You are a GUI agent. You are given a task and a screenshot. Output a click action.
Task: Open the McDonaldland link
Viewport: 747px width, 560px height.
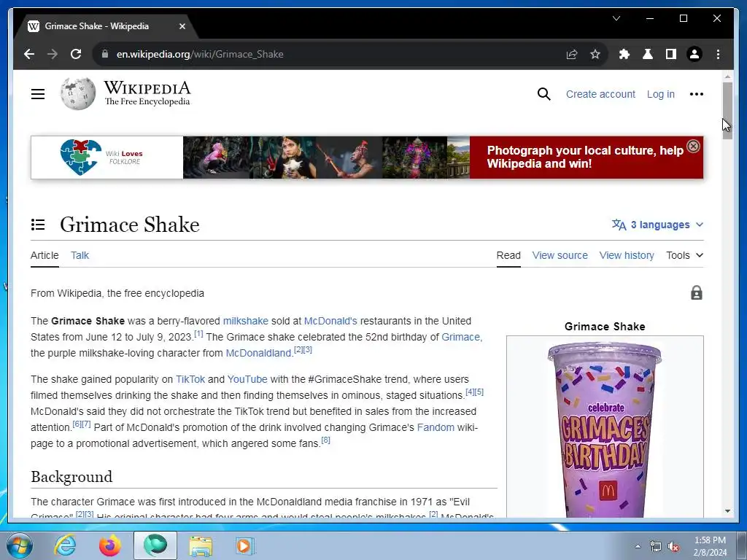[x=258, y=353]
